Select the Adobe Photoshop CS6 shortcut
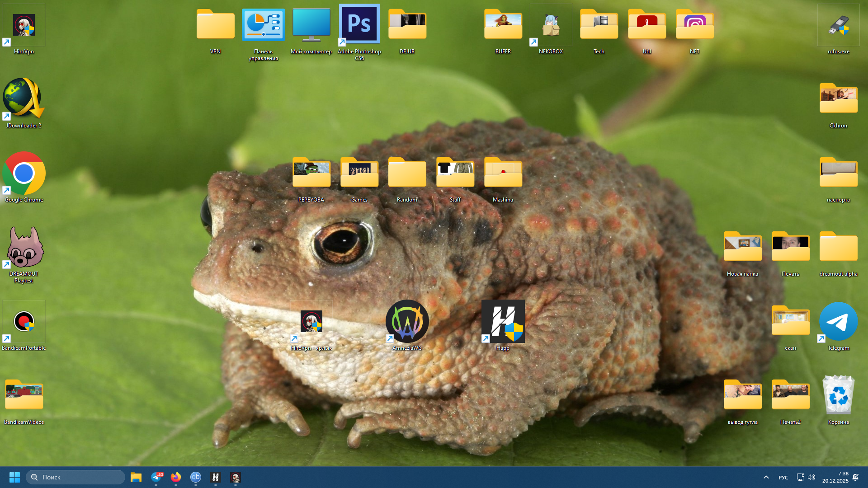The width and height of the screenshot is (868, 488). click(359, 25)
